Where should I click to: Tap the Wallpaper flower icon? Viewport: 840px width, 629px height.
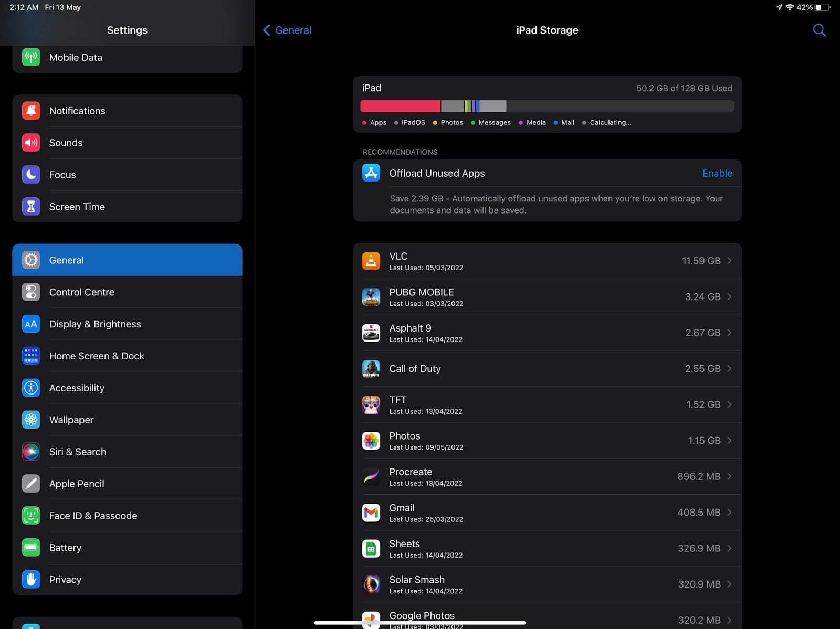31,420
